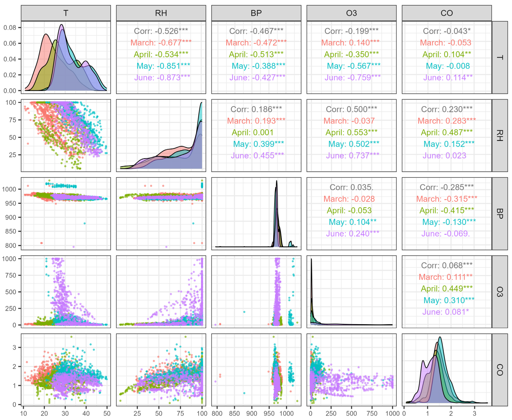The width and height of the screenshot is (512, 420).
Task: Select 'Corr: -0.285***' correlation
Action: [447, 187]
